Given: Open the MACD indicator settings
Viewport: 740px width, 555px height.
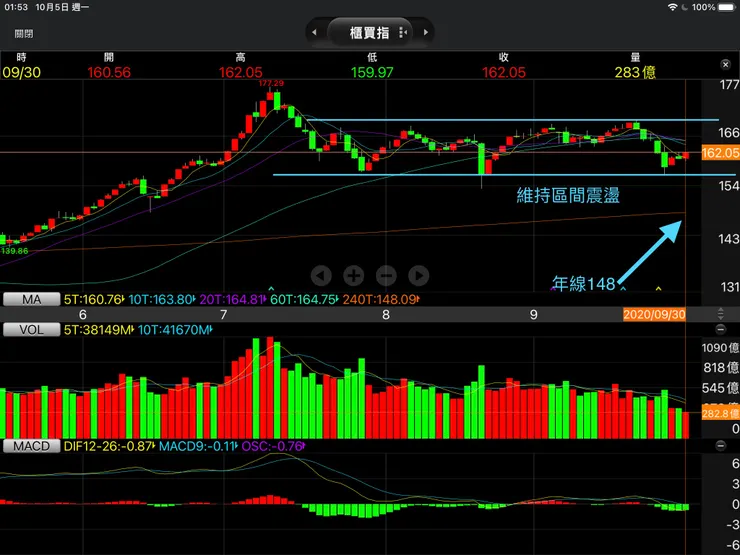Looking at the screenshot, I should 32,446.
